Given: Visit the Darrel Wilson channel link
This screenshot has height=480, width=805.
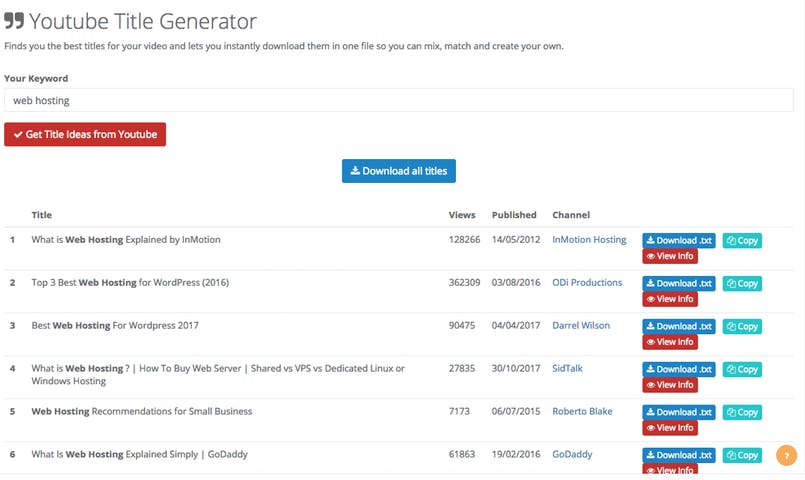Looking at the screenshot, I should click(x=580, y=326).
